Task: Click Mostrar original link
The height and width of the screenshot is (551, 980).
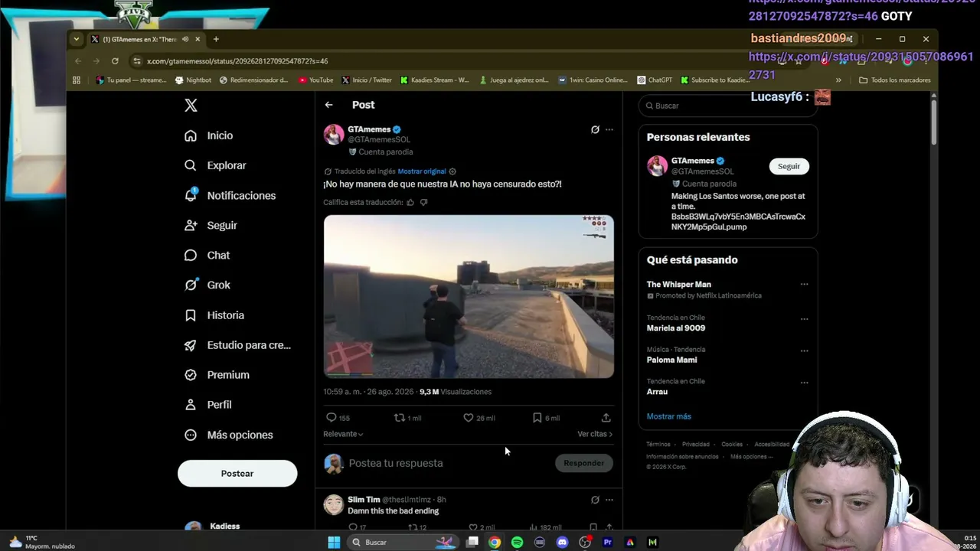Action: pos(422,171)
